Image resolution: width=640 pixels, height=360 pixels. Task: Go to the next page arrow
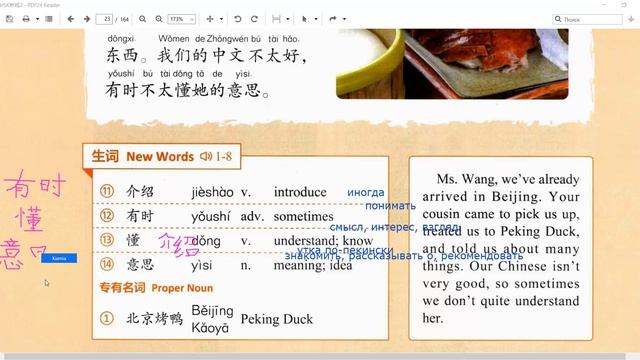[x=87, y=19]
